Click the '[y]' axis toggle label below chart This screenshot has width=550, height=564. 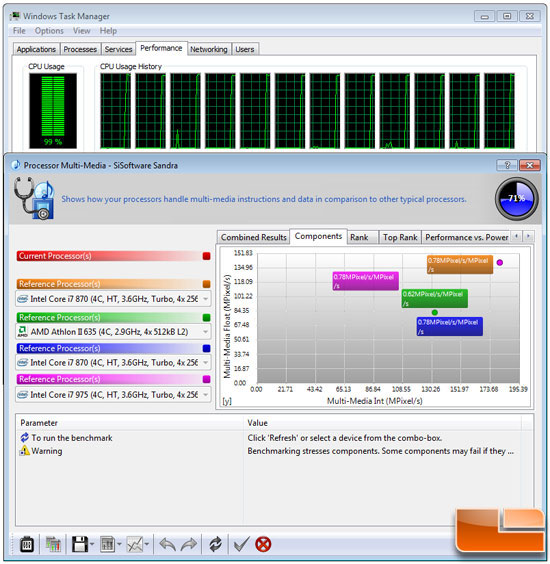coord(227,401)
